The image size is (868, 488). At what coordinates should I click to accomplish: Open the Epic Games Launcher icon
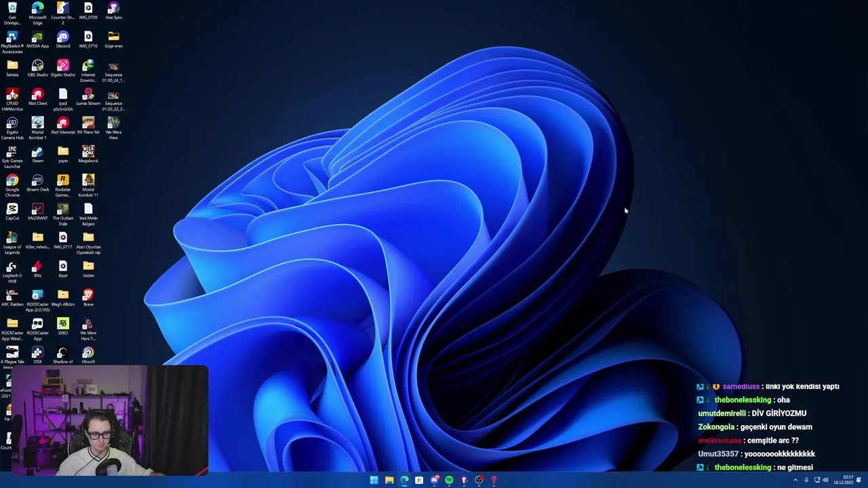pos(12,157)
